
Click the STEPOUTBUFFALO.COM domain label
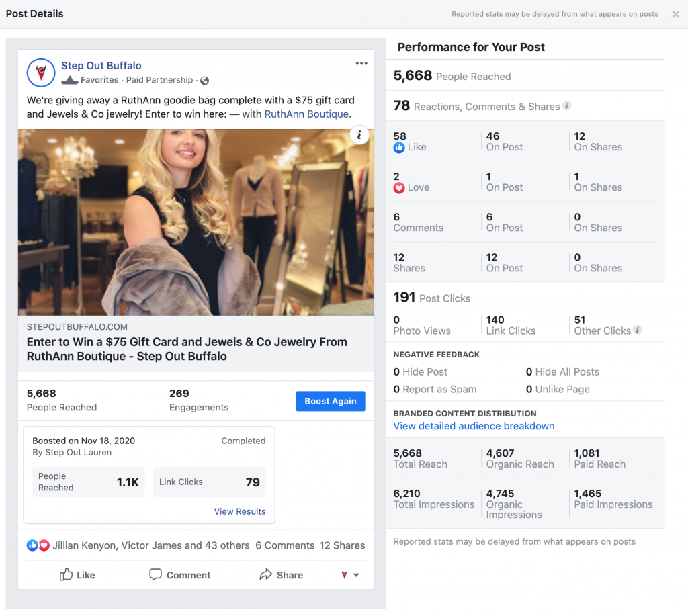(x=77, y=327)
